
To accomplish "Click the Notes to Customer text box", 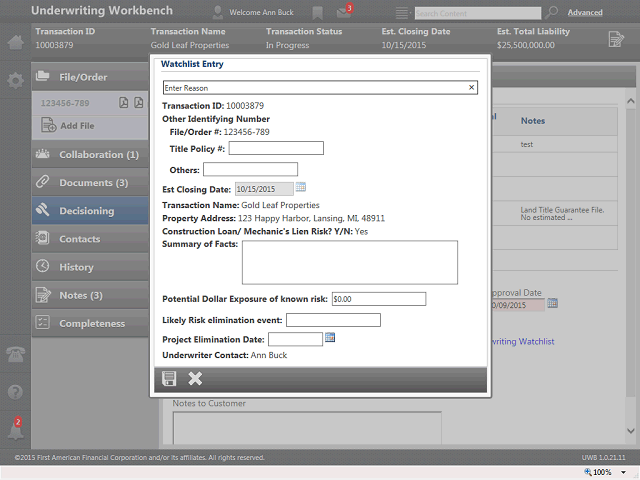I will [307, 428].
